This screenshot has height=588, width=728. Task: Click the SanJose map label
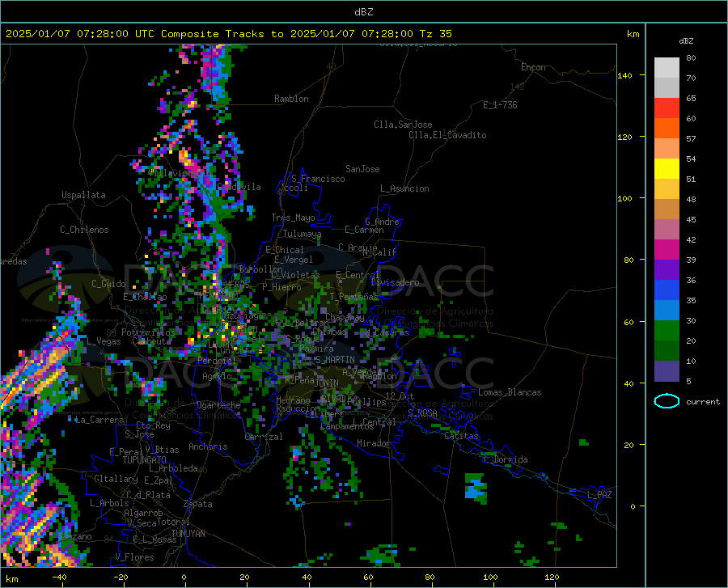coord(362,169)
